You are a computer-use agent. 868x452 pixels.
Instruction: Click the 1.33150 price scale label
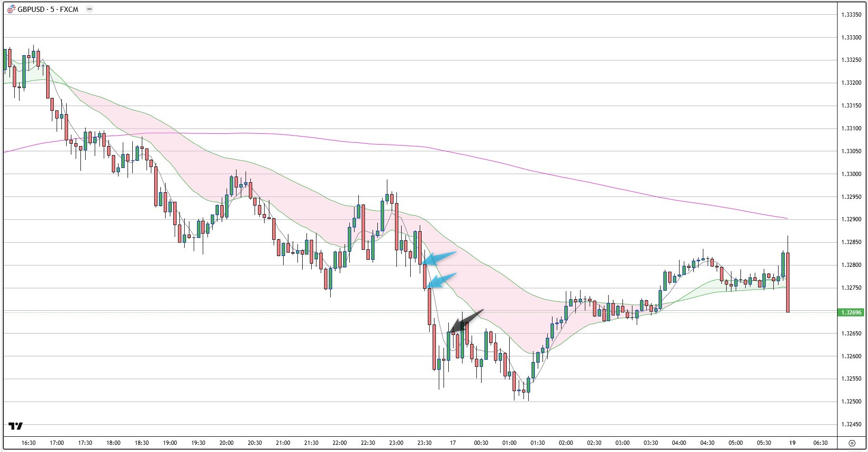coord(851,106)
